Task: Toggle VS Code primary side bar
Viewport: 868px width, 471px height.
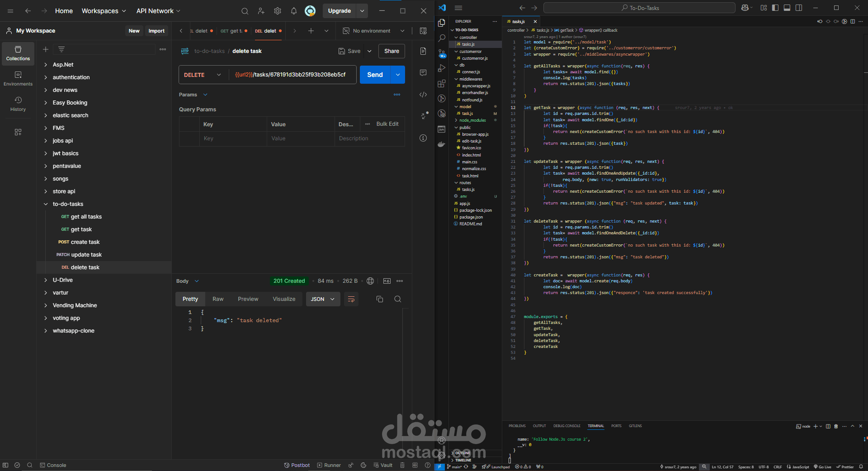Action: click(x=775, y=8)
